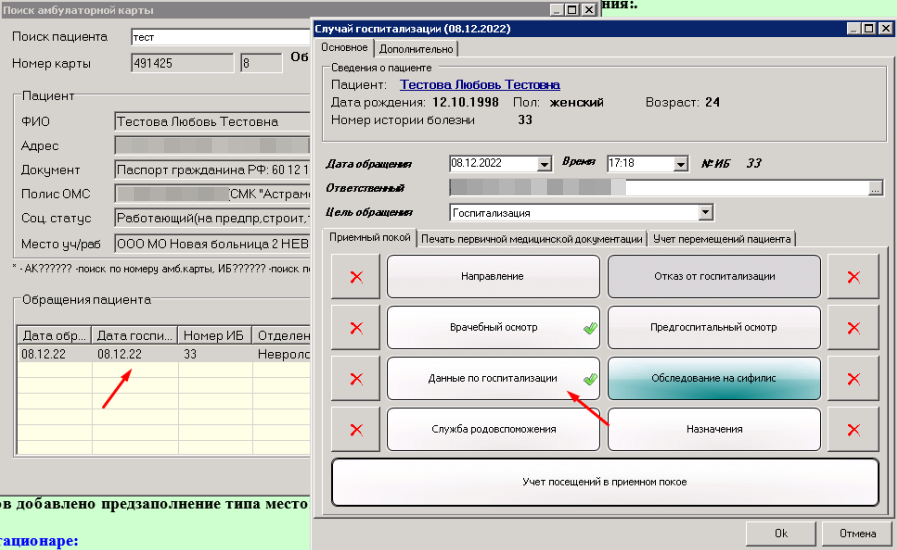The height and width of the screenshot is (550, 897).
Task: Click the Отмена button
Action: (858, 533)
